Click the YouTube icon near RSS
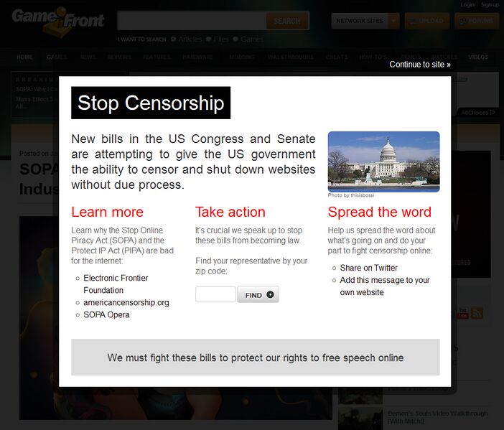Screen dimensions: 504x430 point(462,313)
